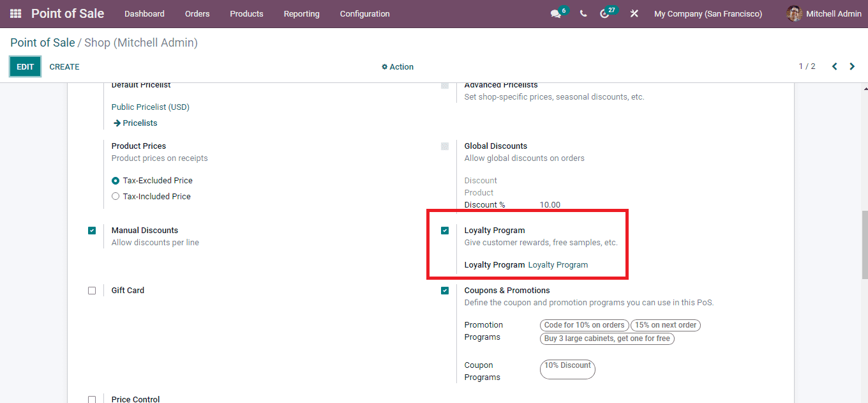The width and height of the screenshot is (868, 403).
Task: Open the apps switcher grid icon
Action: pyautogui.click(x=14, y=13)
